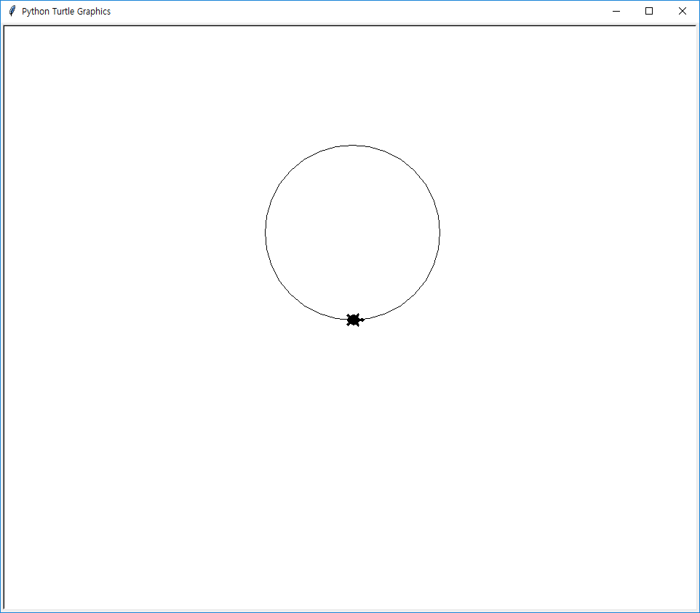Close the Python Turtle Graphics window
The width and height of the screenshot is (700, 613).
(682, 11)
